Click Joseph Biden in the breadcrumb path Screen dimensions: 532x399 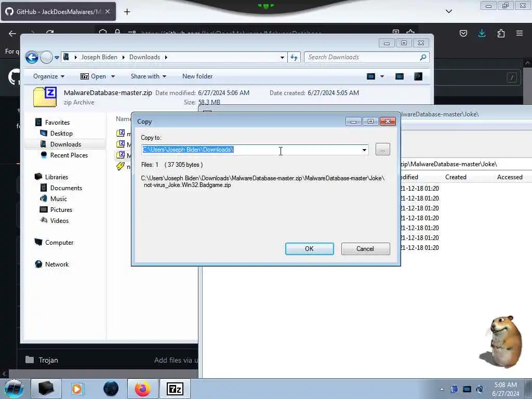point(99,57)
